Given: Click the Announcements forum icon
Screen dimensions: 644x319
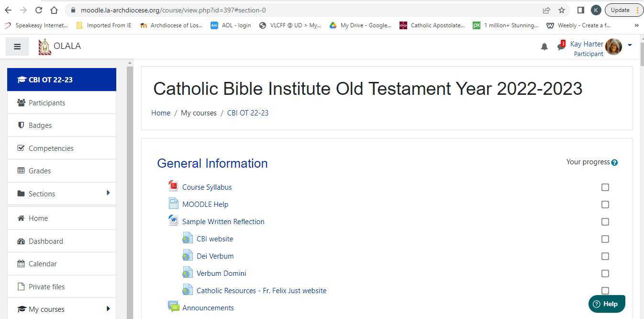Looking at the screenshot, I should (173, 307).
